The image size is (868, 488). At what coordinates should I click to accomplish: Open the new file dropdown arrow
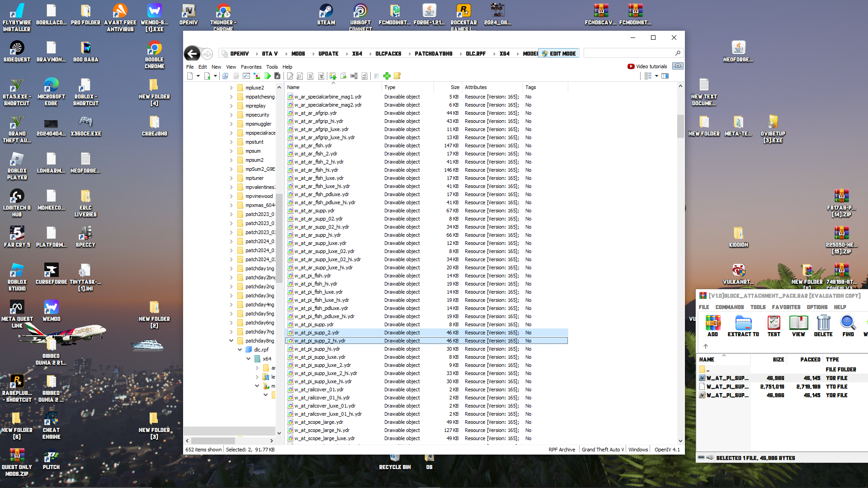pyautogui.click(x=198, y=76)
